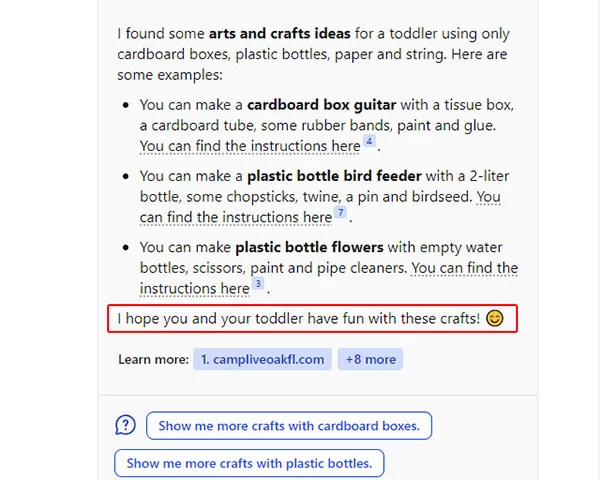The image size is (600, 480).
Task: Click the bold 'plastic bottle bird feeder' text
Action: click(334, 176)
